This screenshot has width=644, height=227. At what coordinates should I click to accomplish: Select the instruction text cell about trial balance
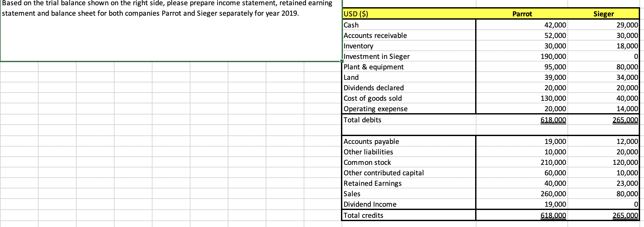[171, 30]
